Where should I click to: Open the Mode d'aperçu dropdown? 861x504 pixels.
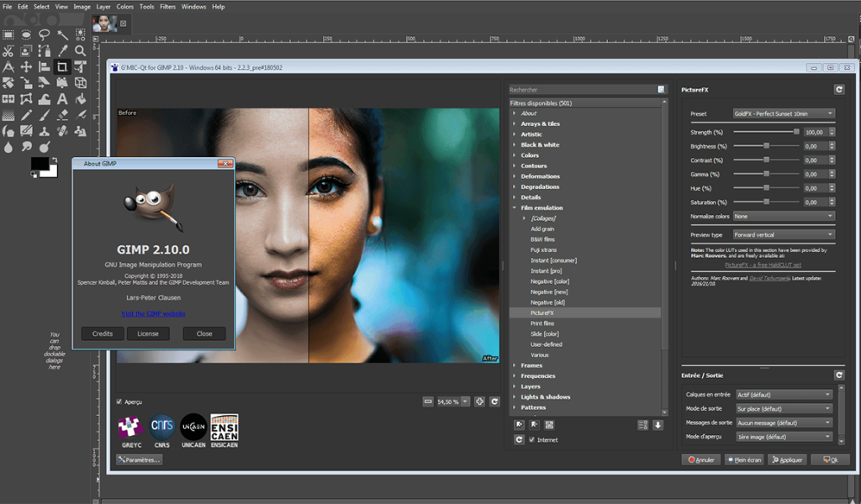784,437
